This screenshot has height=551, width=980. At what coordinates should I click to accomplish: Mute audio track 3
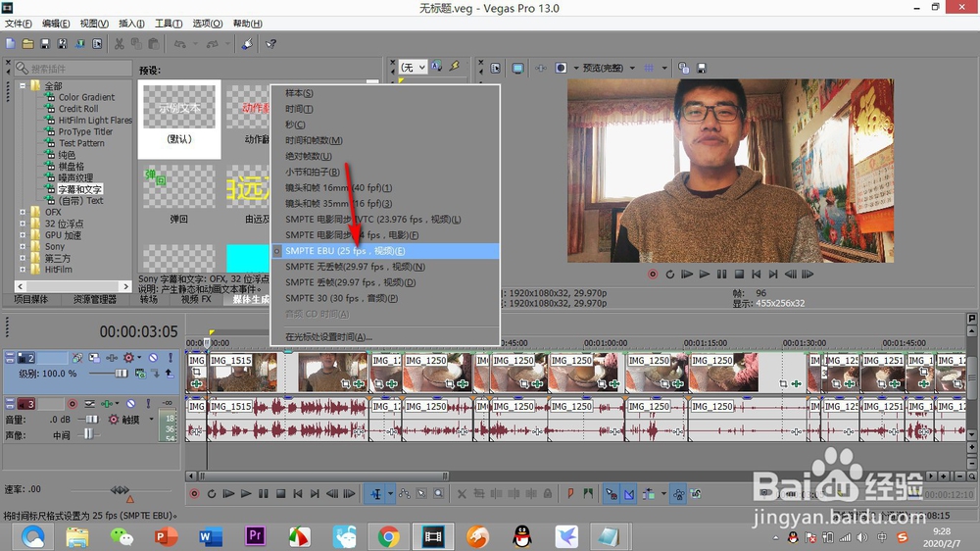[130, 404]
